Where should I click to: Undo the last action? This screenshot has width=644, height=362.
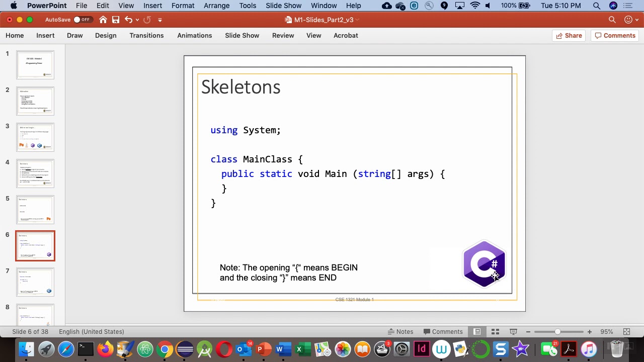(129, 20)
